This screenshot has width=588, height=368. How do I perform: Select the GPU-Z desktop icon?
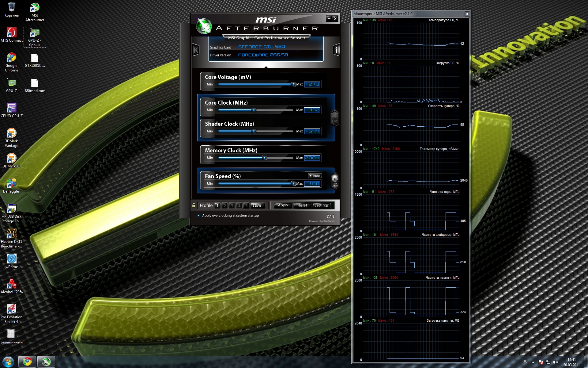pos(12,85)
